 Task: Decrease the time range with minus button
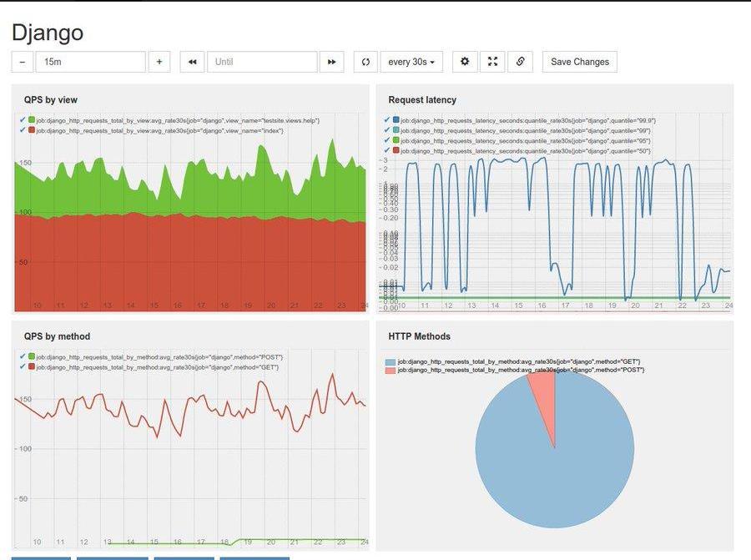pyautogui.click(x=23, y=62)
